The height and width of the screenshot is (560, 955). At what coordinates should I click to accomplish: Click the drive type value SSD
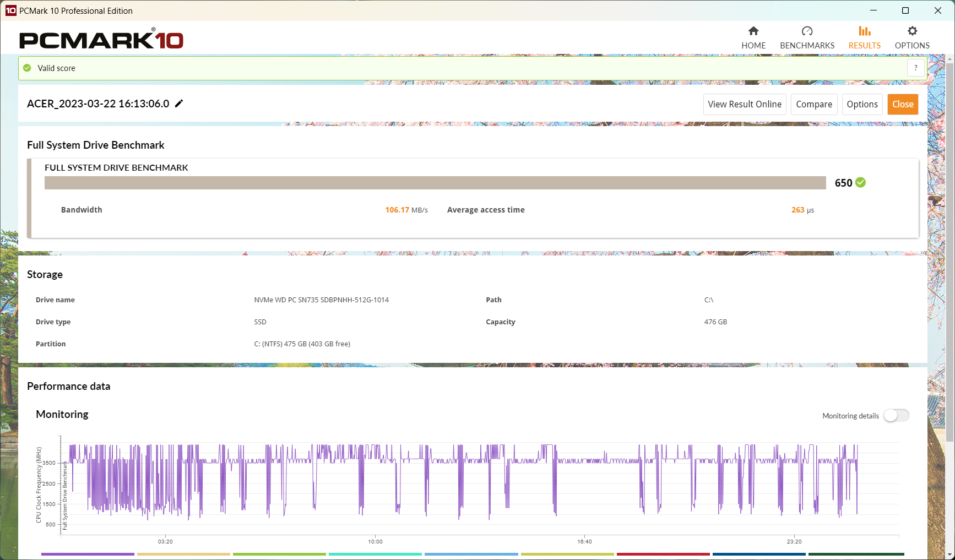260,322
